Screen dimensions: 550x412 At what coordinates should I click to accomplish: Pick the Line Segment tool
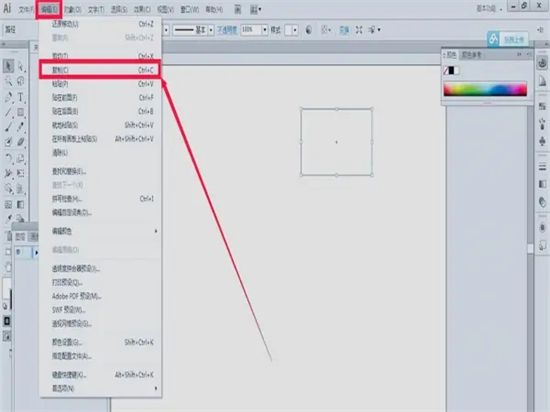pos(8,112)
